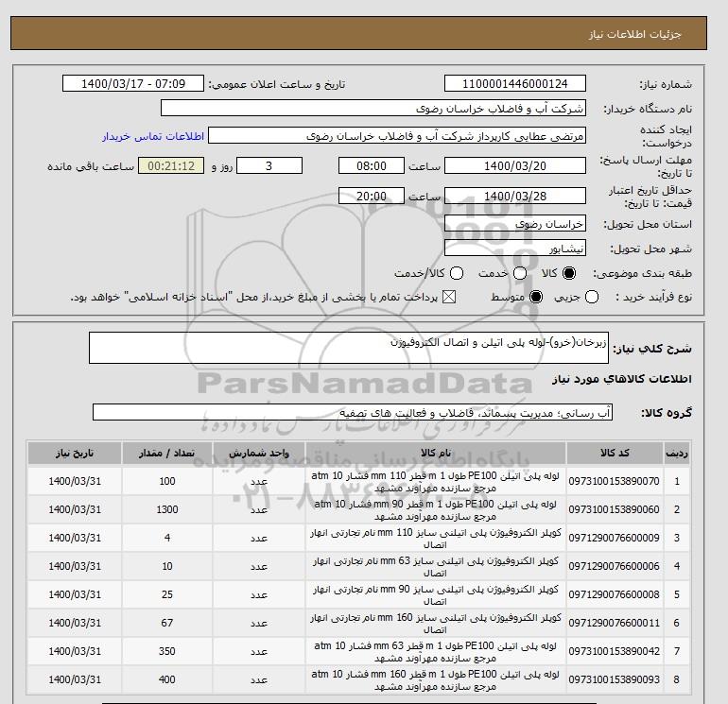The image size is (728, 704).
Task: Click the remaining days field showing 3
Action: coord(269,165)
